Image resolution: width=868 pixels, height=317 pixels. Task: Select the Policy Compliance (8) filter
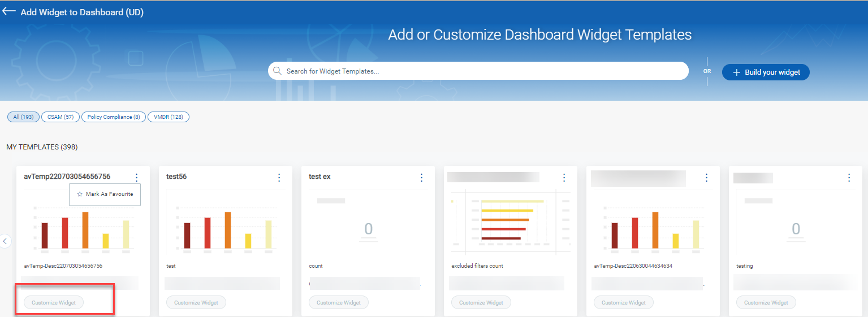(x=114, y=117)
